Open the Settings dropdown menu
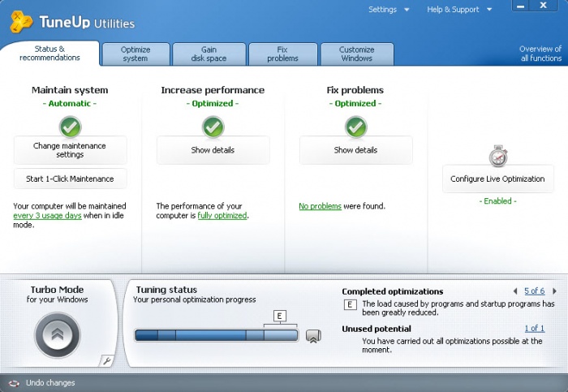This screenshot has width=568, height=392. (389, 10)
